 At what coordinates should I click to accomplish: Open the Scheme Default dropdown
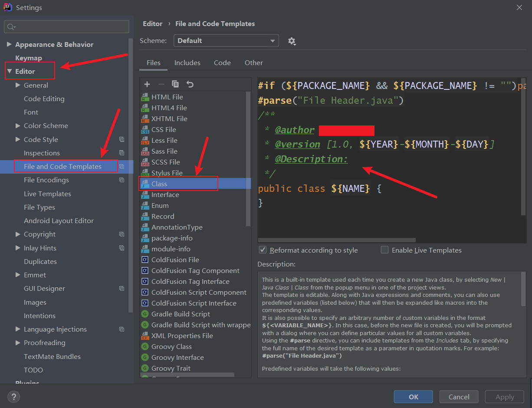(x=226, y=41)
